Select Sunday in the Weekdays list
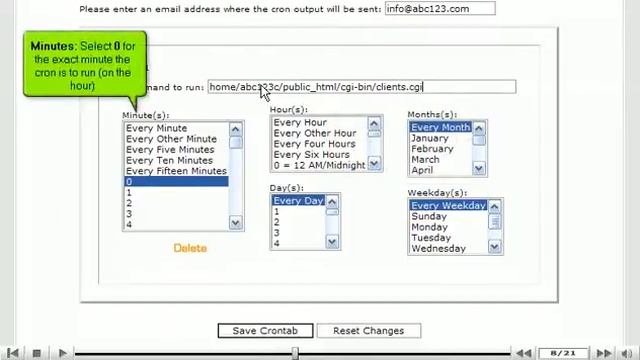Image resolution: width=640 pixels, height=360 pixels. [449, 216]
